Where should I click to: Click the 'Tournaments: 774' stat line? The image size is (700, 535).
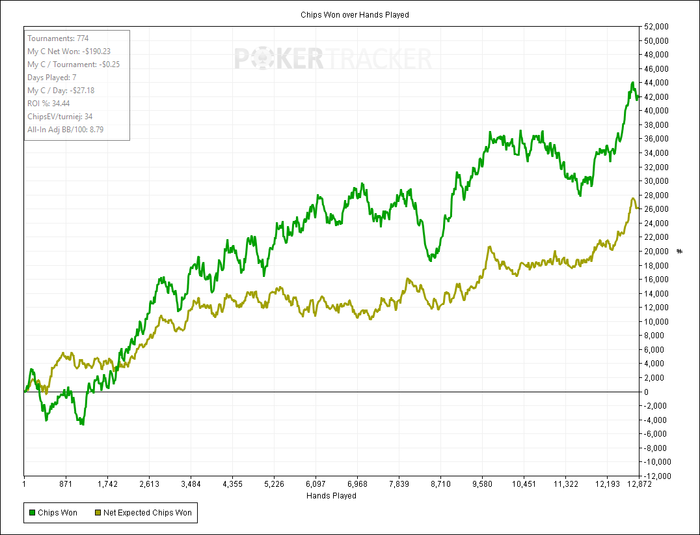click(58, 38)
